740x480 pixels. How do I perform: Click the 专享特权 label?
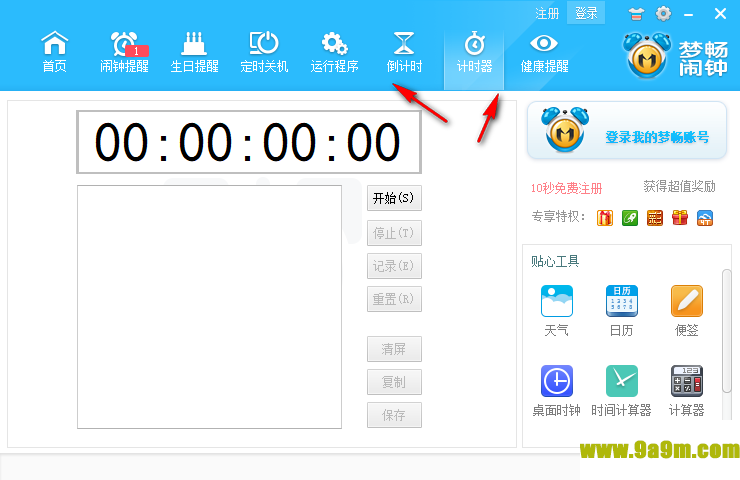[558, 217]
